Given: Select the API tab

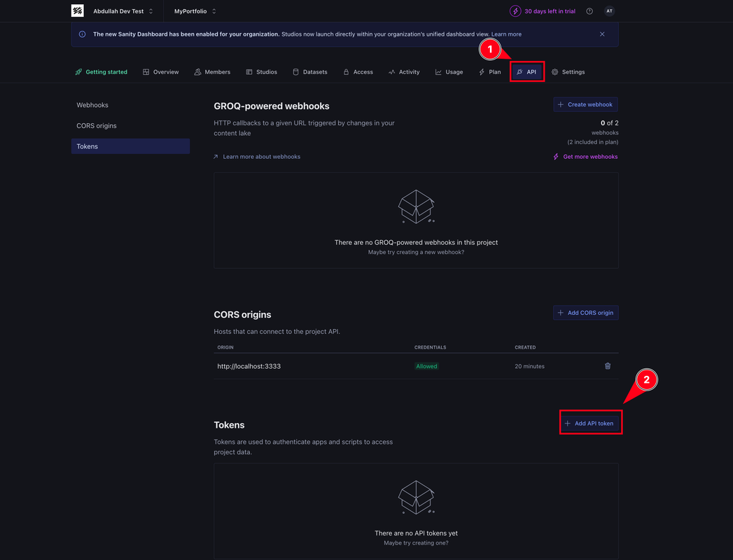Looking at the screenshot, I should point(527,72).
